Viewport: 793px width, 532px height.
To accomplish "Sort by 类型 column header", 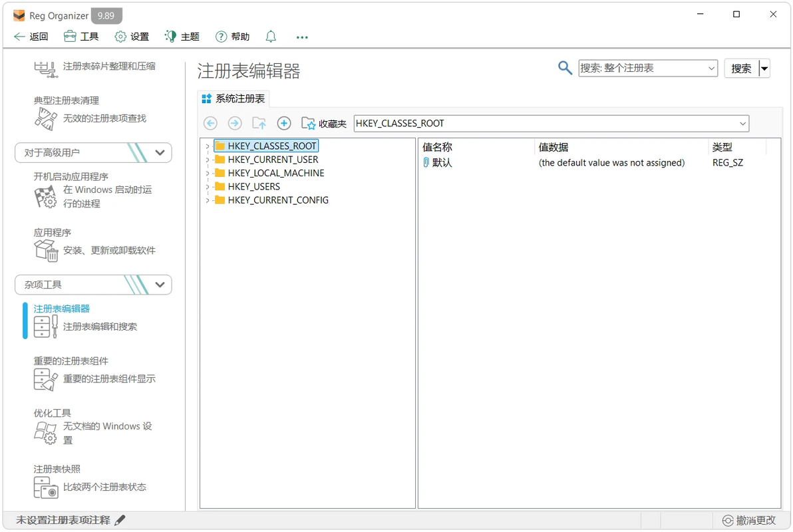I will pos(737,147).
